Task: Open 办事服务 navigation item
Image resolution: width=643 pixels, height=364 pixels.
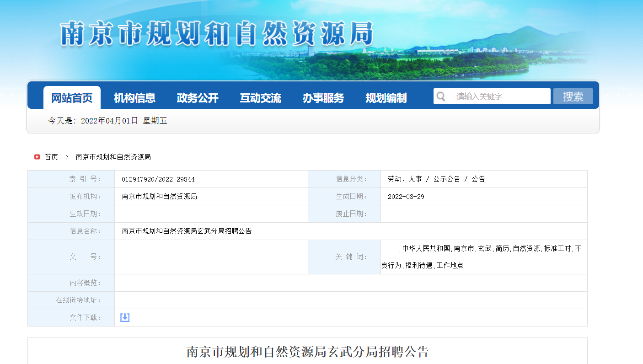Action: click(x=323, y=98)
